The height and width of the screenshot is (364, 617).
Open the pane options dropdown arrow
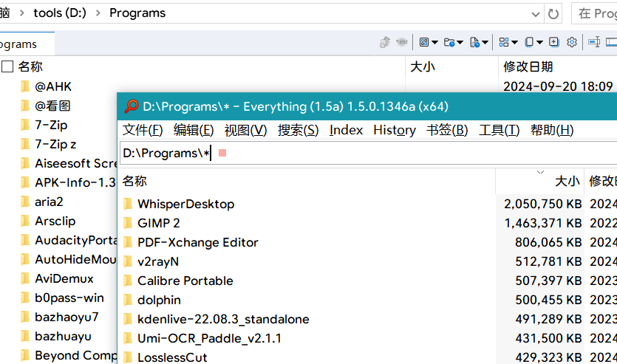[539, 42]
